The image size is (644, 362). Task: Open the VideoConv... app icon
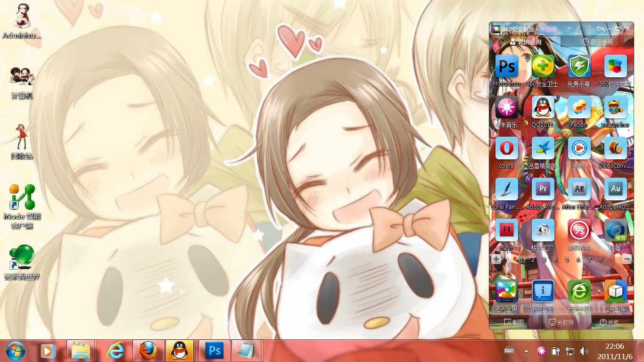(615, 148)
